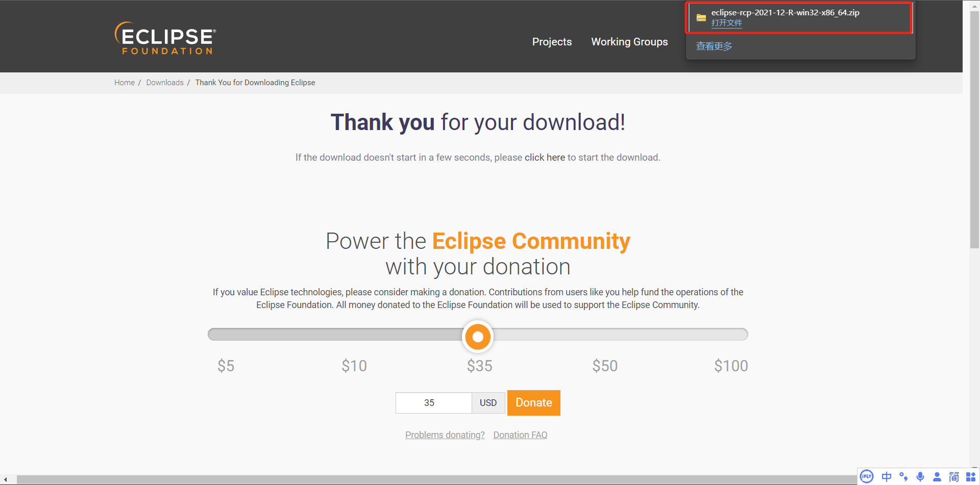Click the orange Donate button
Viewport: 980px width, 485px height.
tap(534, 403)
